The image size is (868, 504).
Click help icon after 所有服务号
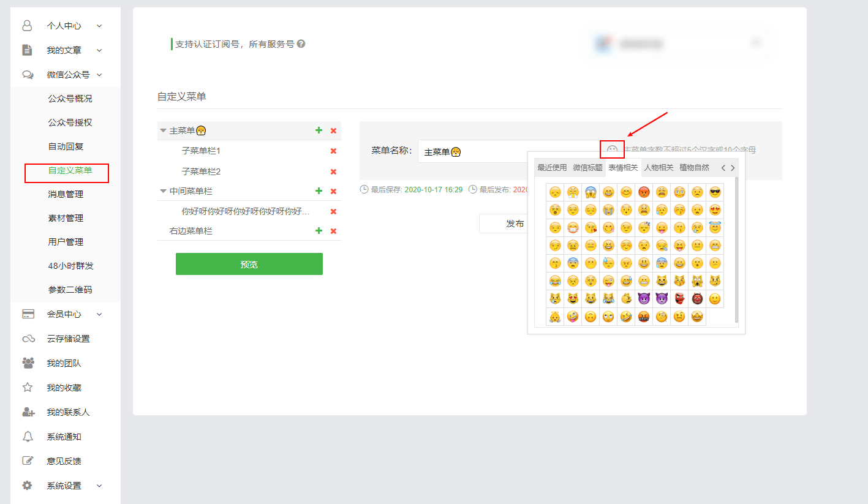click(301, 44)
